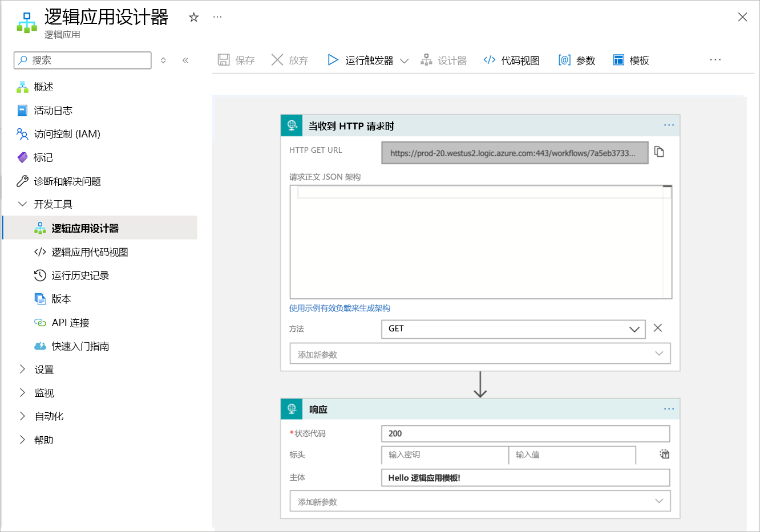Click the 标头 输入值 field

click(572, 455)
